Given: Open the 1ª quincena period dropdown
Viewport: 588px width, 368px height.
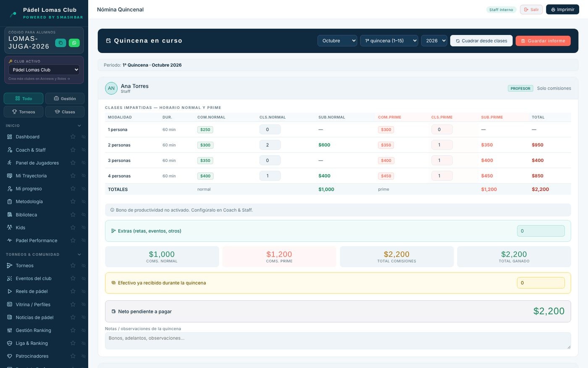Looking at the screenshot, I should pos(389,41).
